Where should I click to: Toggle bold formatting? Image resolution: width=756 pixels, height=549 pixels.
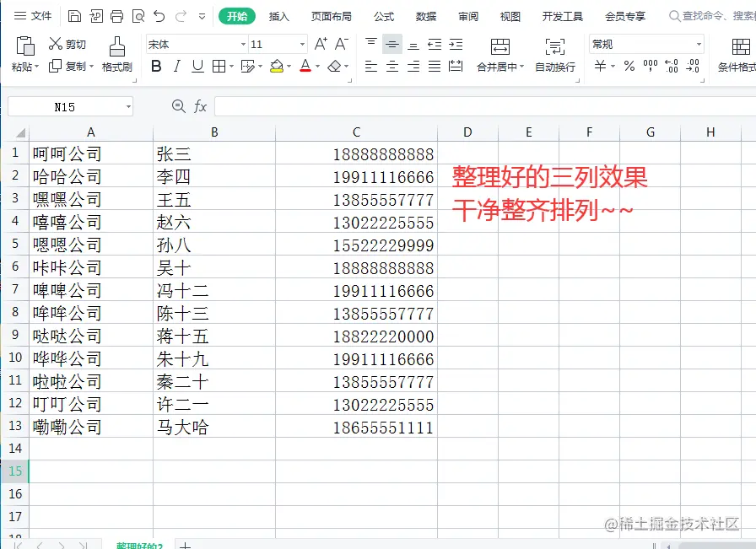pyautogui.click(x=156, y=65)
